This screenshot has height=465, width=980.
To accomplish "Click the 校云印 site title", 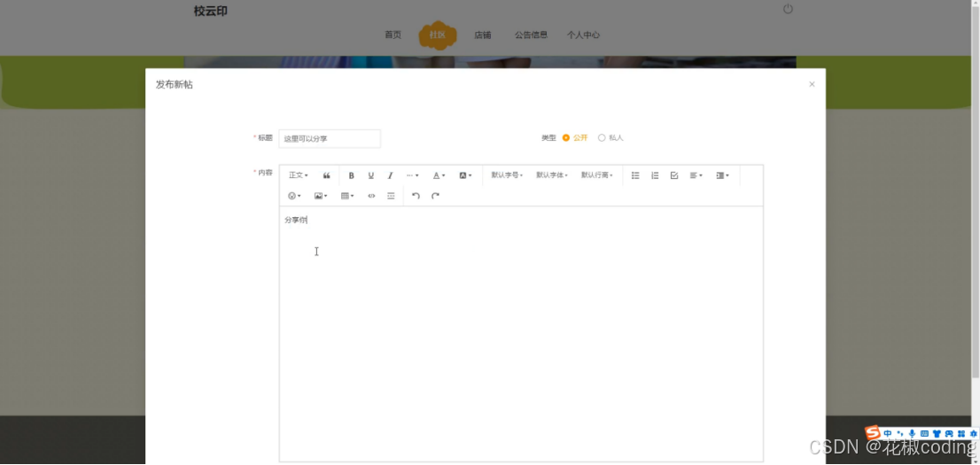I will [x=211, y=11].
